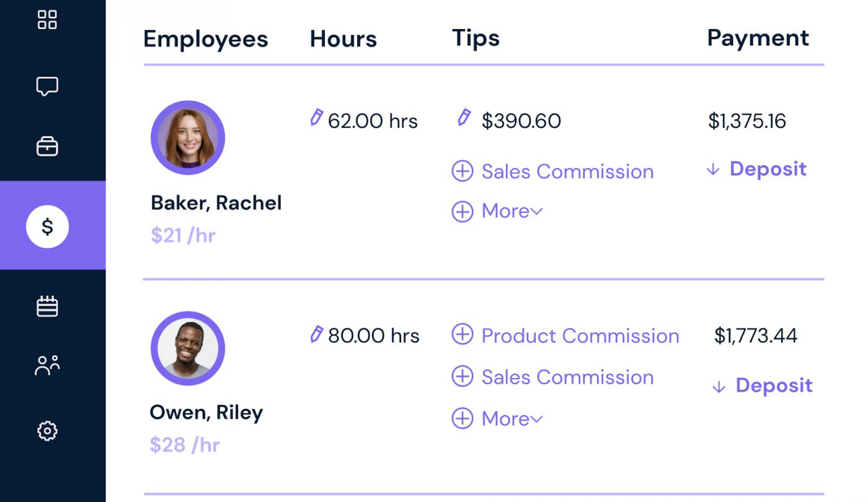This screenshot has width=868, height=502.
Task: Add Product Commission for Riley Owen
Action: coord(565,335)
